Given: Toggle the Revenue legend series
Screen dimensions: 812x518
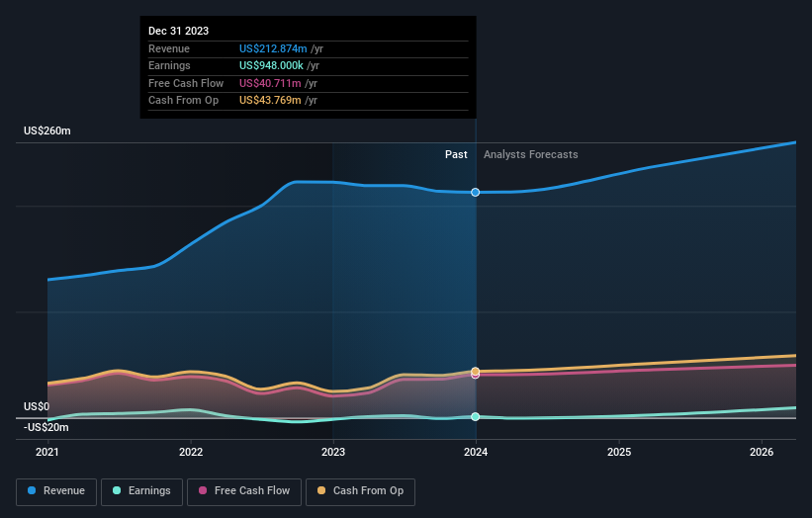Looking at the screenshot, I should click(56, 491).
